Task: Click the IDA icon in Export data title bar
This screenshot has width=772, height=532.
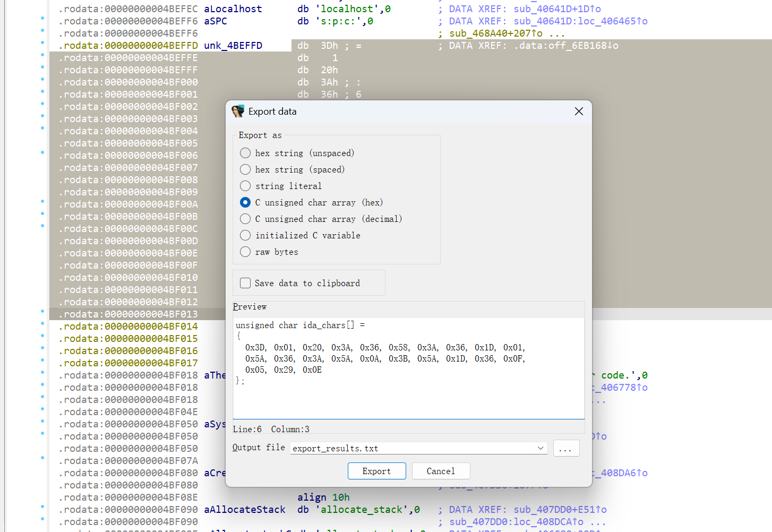Action: pos(238,111)
